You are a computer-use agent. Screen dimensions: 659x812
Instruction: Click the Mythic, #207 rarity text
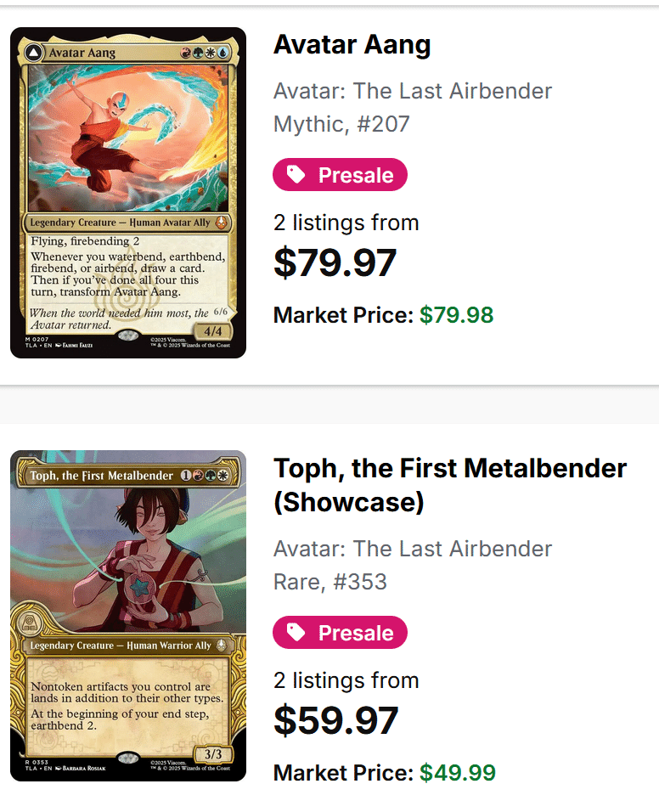341,125
